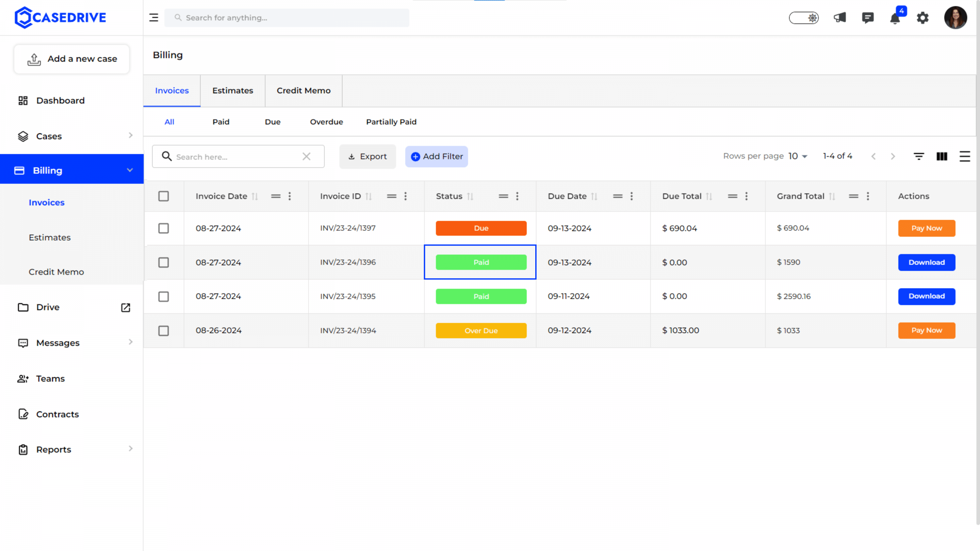Open settings gear icon

tap(922, 17)
